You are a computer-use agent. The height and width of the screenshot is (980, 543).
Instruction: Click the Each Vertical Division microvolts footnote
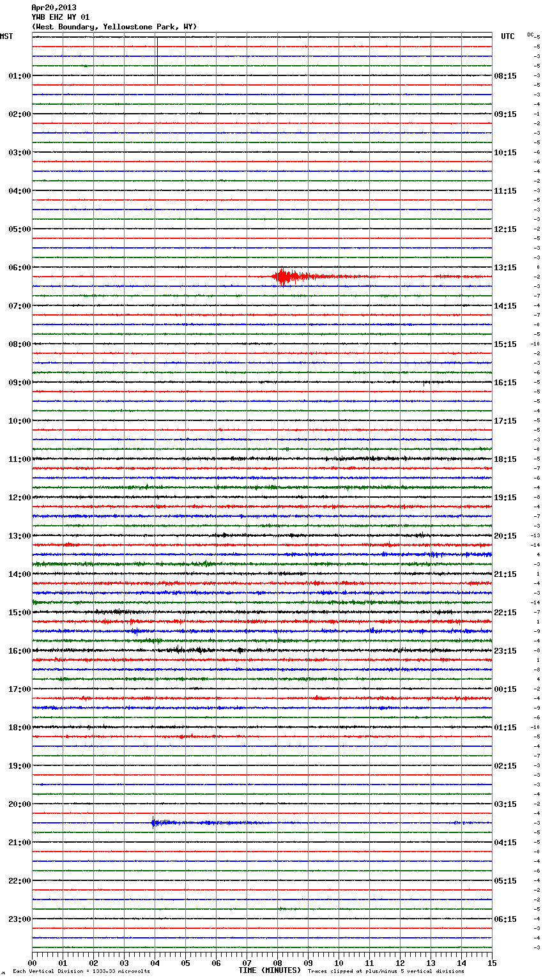[81, 971]
